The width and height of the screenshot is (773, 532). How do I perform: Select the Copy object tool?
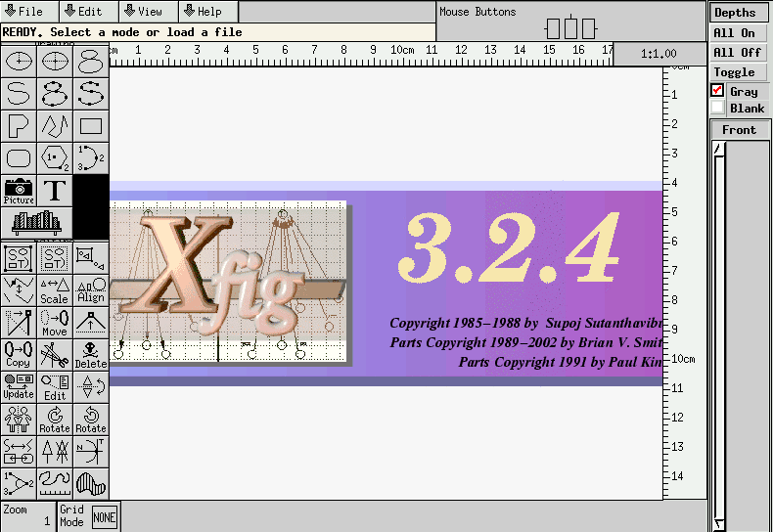point(19,353)
